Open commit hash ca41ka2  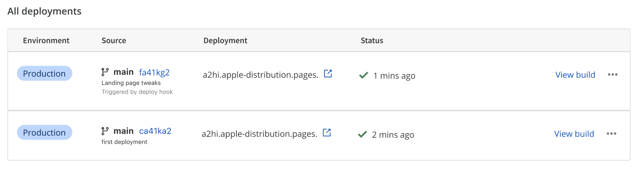click(x=155, y=131)
